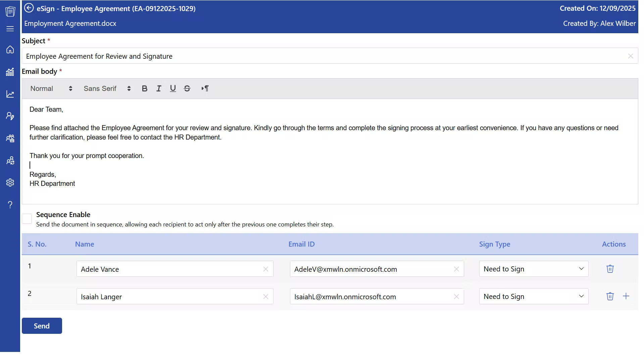The image size is (644, 362).
Task: Select the trends line chart sidebar icon
Action: 10,94
